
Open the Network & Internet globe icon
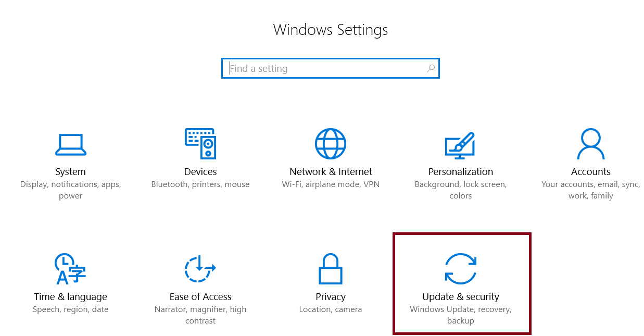[331, 143]
